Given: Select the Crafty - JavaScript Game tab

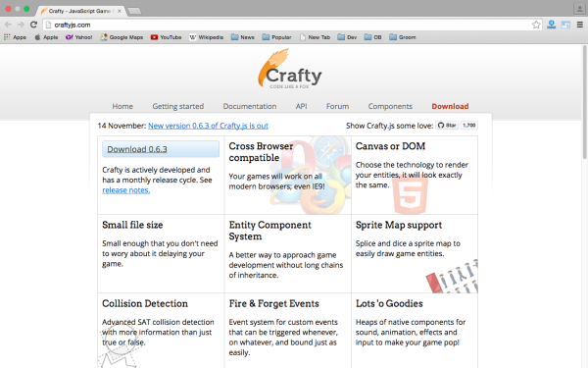Looking at the screenshot, I should 79,11.
